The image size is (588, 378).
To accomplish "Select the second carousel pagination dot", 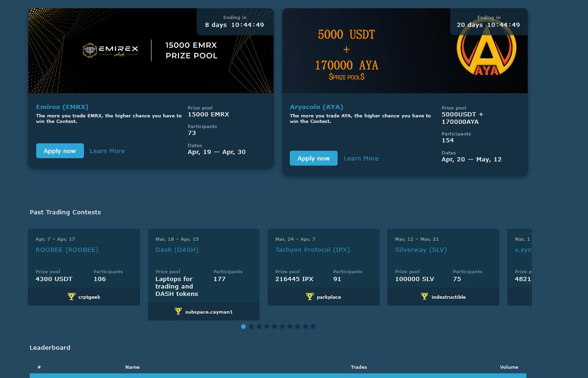I will [251, 327].
